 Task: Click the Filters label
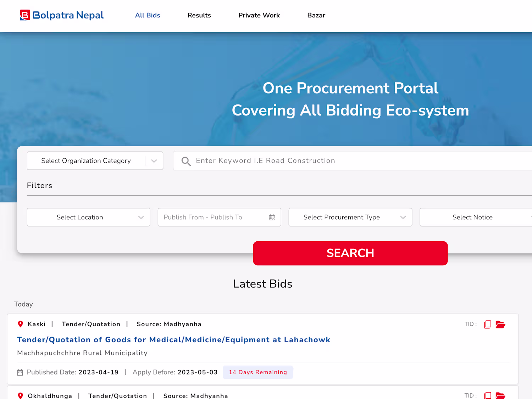[x=40, y=186]
